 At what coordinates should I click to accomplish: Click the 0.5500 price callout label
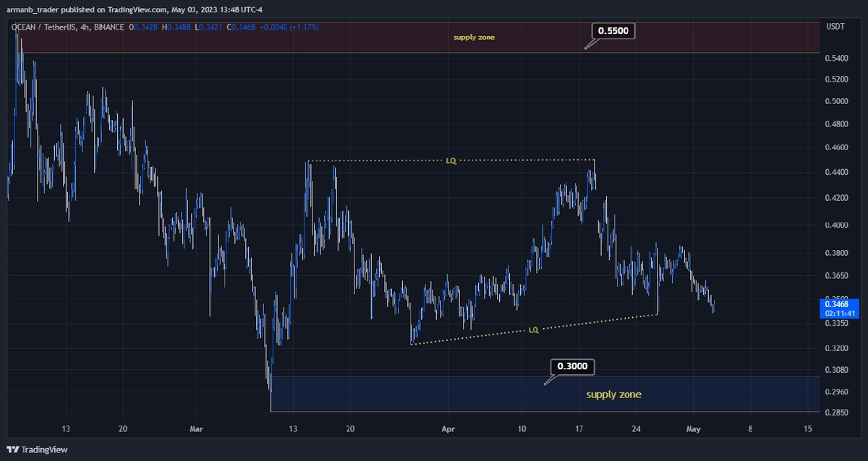(x=613, y=32)
